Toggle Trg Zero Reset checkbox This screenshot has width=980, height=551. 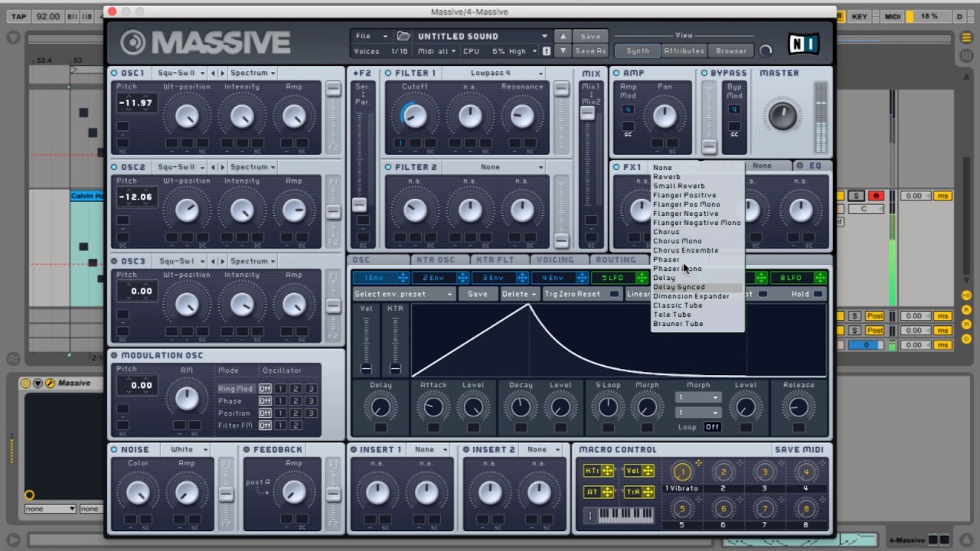click(613, 294)
